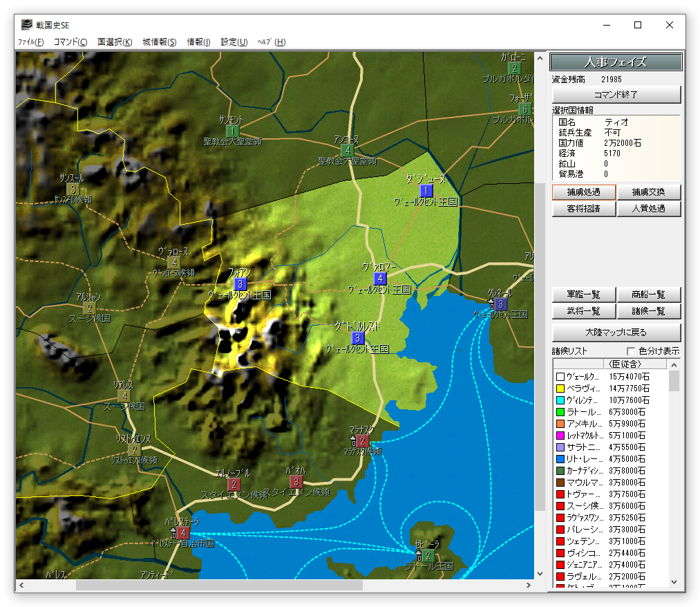
Task: Click the green セビーラ island castle marker
Action: (428, 555)
